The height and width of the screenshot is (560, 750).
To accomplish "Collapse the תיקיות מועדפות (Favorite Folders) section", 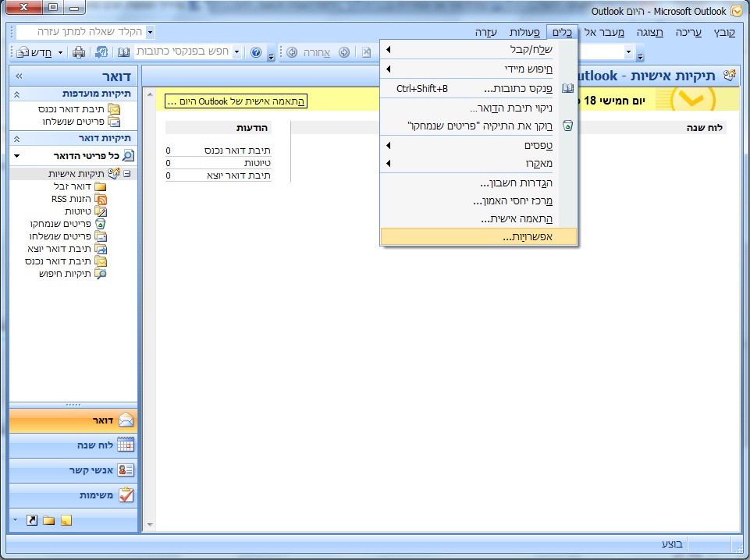I will coord(16,94).
